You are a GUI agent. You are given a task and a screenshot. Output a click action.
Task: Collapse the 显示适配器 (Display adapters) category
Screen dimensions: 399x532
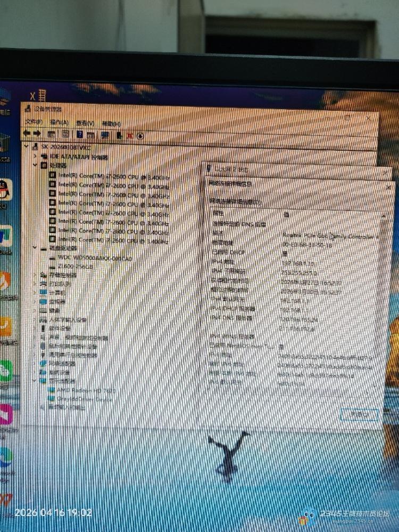tap(36, 381)
